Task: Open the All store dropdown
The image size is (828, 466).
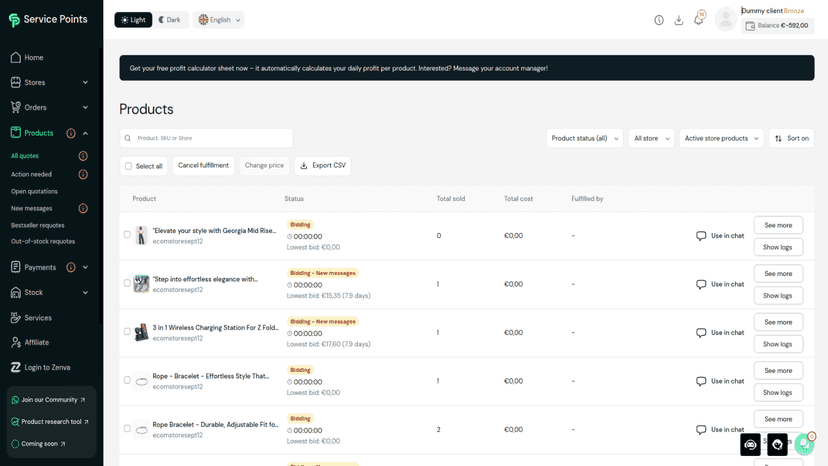Action: pos(651,138)
